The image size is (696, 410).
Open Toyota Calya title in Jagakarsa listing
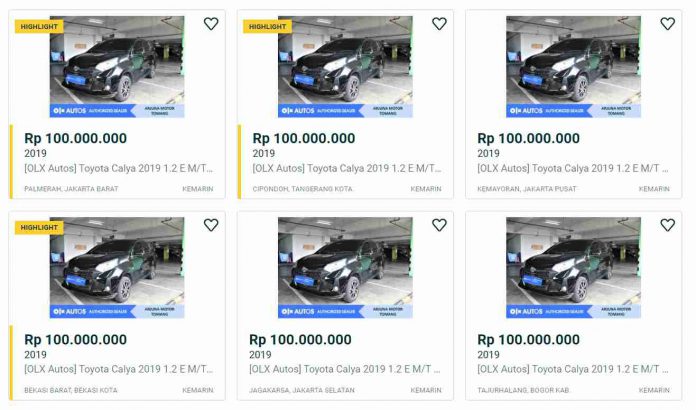click(344, 369)
